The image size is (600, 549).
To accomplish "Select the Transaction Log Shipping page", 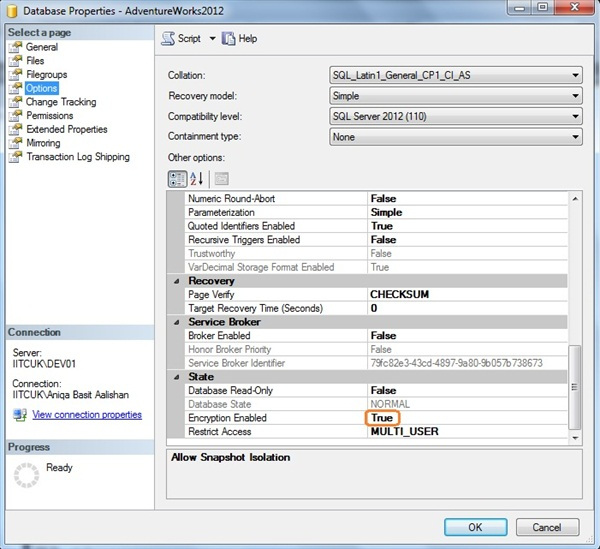I will (78, 157).
